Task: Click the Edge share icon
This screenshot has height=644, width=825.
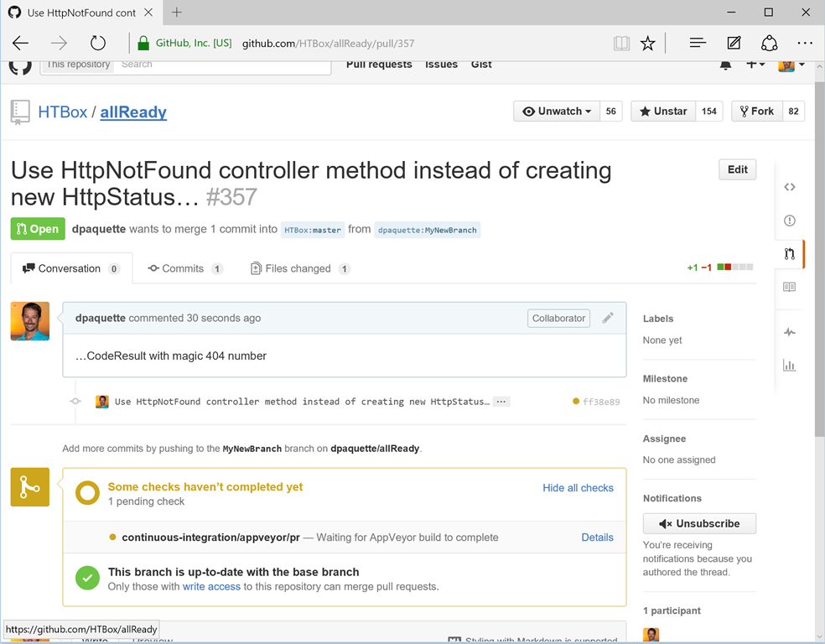Action: (769, 43)
